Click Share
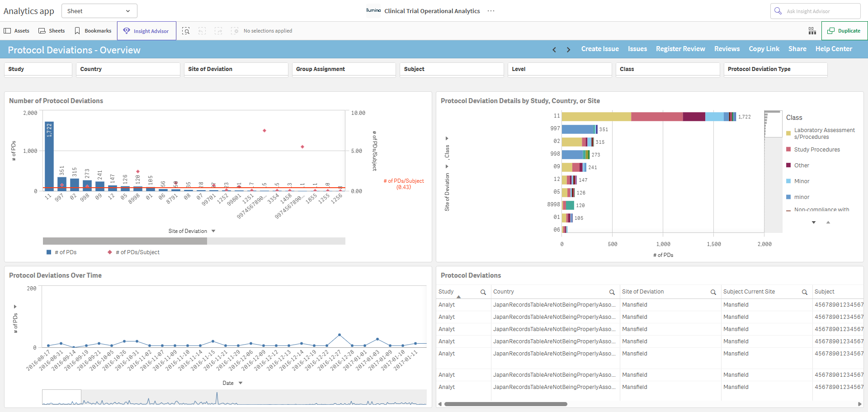868x412 pixels. click(x=797, y=49)
